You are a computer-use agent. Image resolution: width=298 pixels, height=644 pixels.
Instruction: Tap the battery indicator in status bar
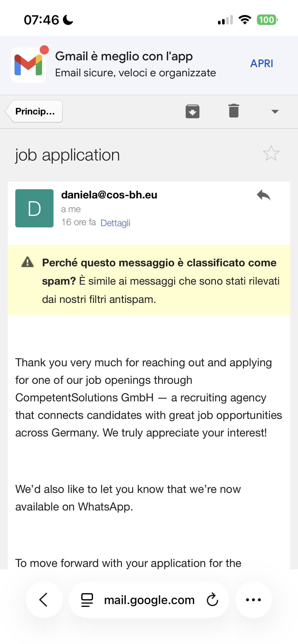coord(267,20)
